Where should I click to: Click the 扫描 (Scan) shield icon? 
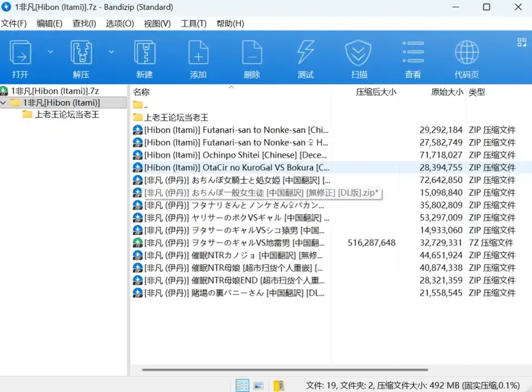coord(359,52)
